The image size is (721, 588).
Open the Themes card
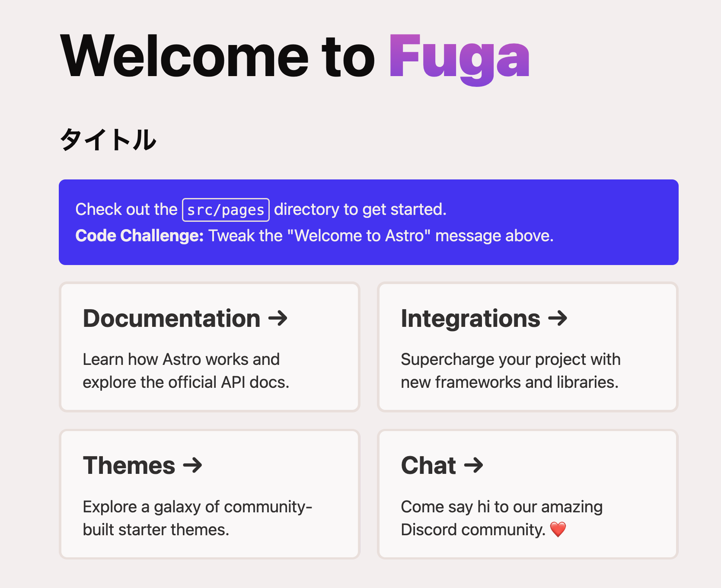[x=209, y=493]
